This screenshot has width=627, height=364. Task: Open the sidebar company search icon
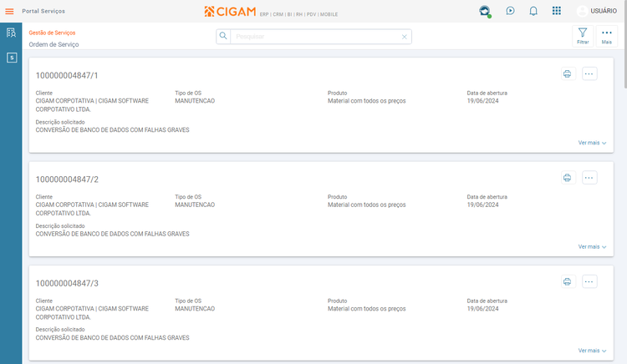click(11, 33)
